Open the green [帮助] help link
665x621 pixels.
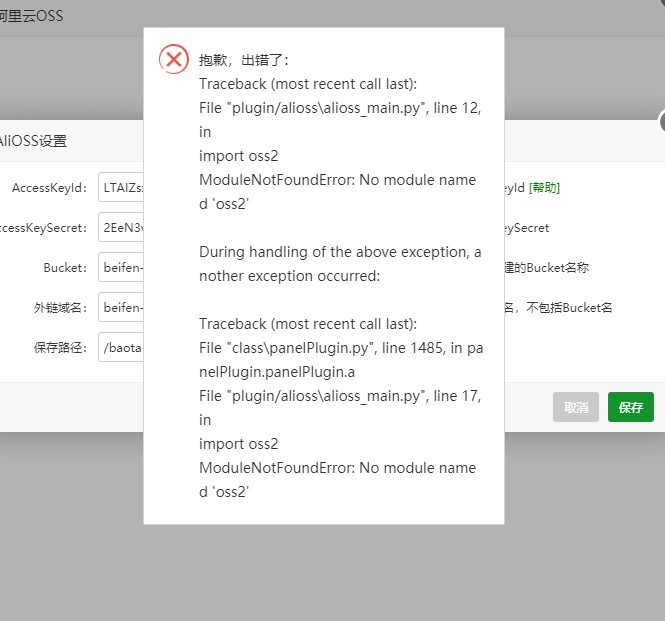coord(544,187)
